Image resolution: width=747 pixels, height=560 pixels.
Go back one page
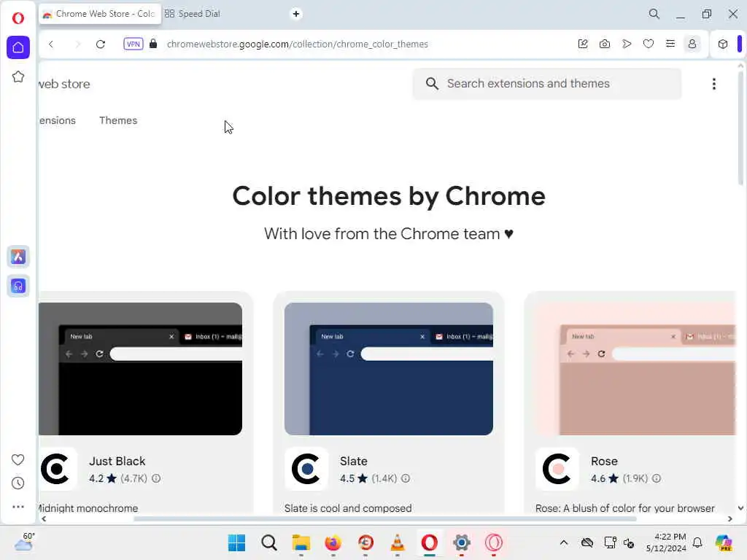click(51, 44)
